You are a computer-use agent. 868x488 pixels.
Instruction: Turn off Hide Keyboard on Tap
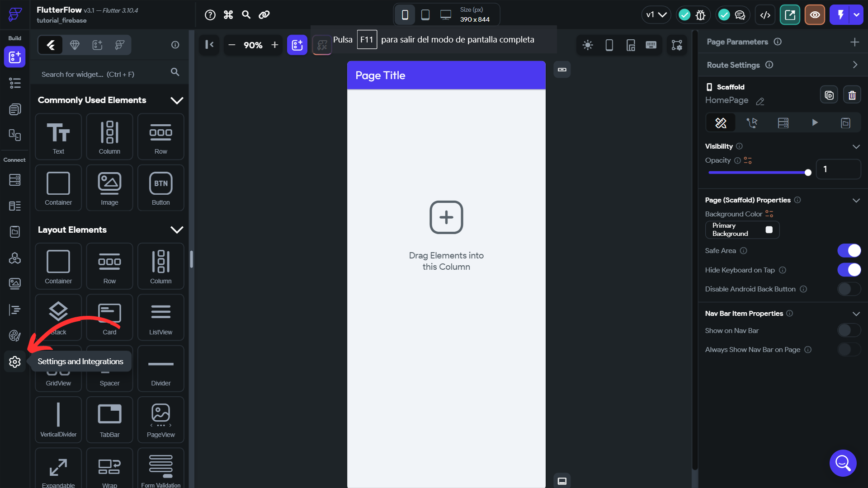click(849, 270)
